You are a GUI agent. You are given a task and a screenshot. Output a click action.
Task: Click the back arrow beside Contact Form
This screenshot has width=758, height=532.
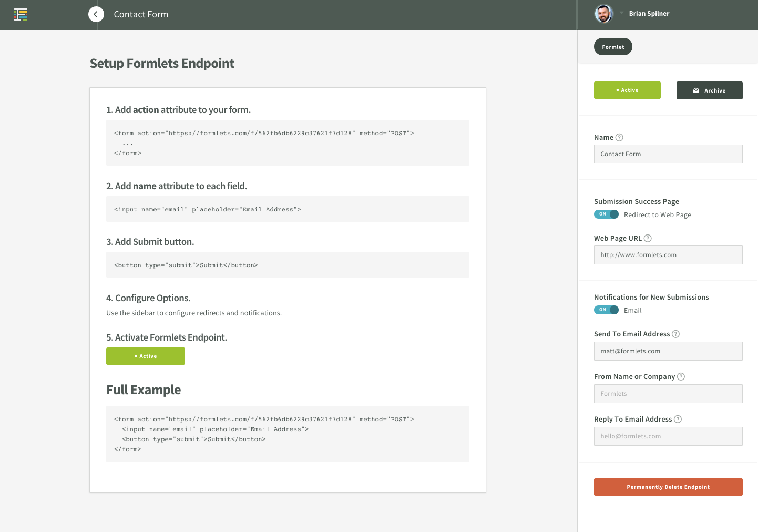pyautogui.click(x=96, y=14)
